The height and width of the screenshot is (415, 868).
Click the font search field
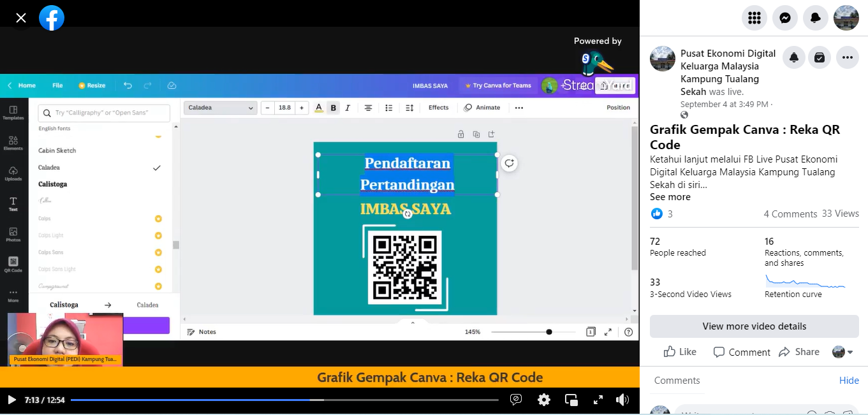click(104, 113)
